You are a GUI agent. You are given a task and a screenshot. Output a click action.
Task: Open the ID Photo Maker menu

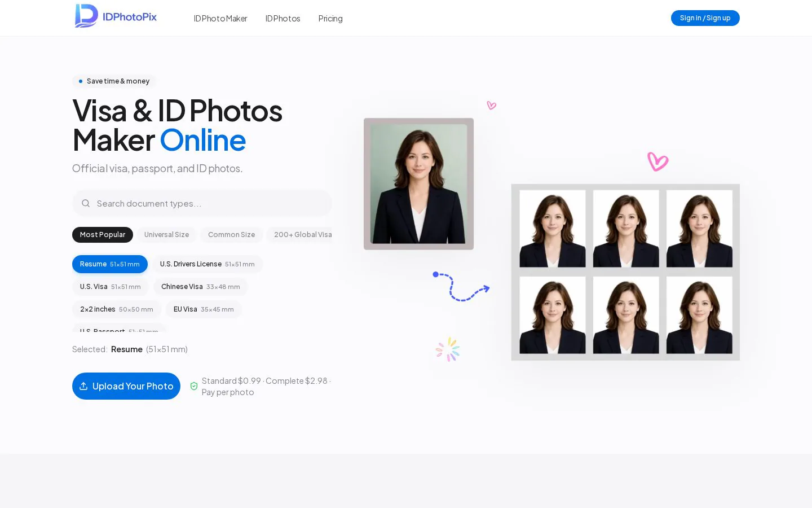click(220, 19)
